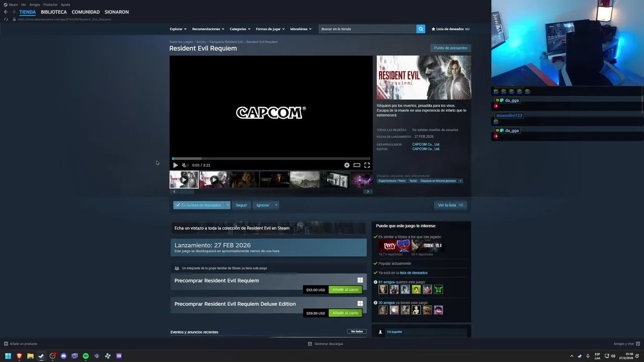The width and height of the screenshot is (644, 362).
Task: Open Ignorar options dropdown arrow
Action: point(276,205)
